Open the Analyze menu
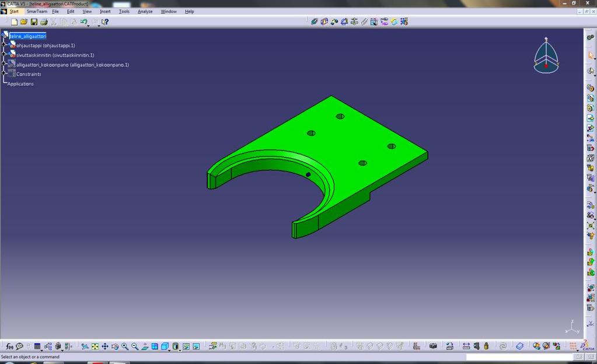This screenshot has width=597, height=364. click(145, 12)
